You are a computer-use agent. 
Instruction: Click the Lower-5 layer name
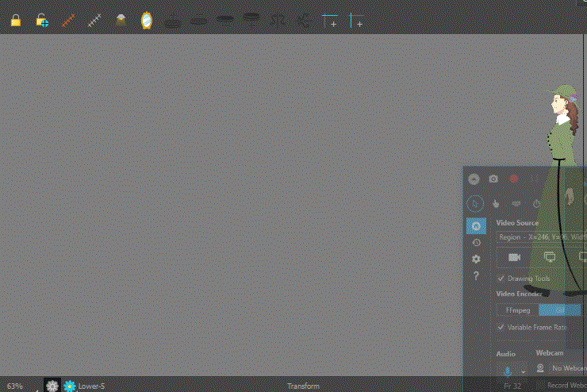click(91, 386)
